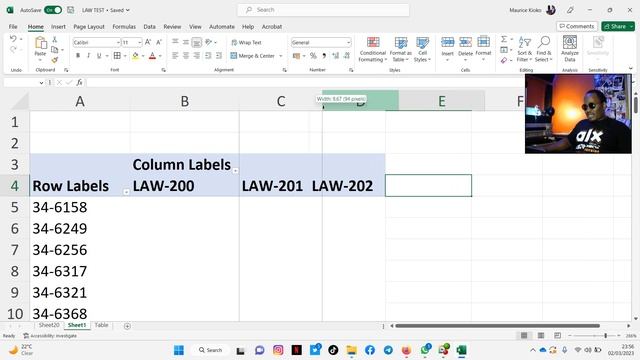Open the Comments pane button

click(577, 26)
